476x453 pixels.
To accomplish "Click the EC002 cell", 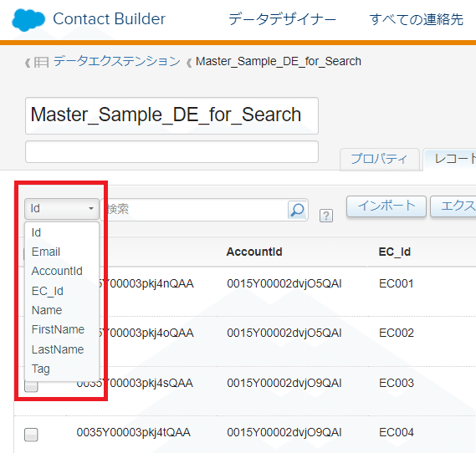I will 397,333.
